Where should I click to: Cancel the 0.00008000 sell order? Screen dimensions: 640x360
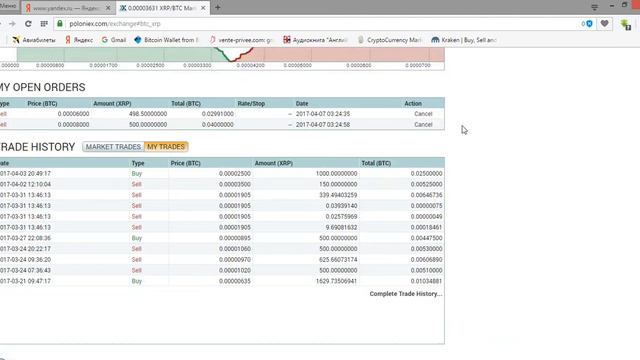[x=423, y=124]
